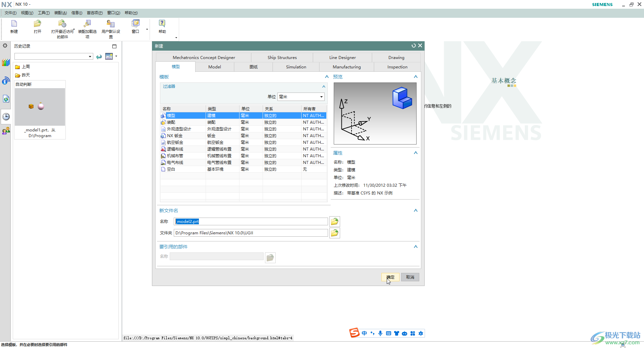Open the 单位 units dropdown
The width and height of the screenshot is (644, 348).
coord(301,97)
